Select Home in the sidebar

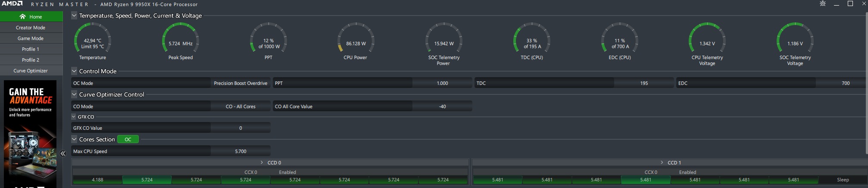pyautogui.click(x=31, y=16)
